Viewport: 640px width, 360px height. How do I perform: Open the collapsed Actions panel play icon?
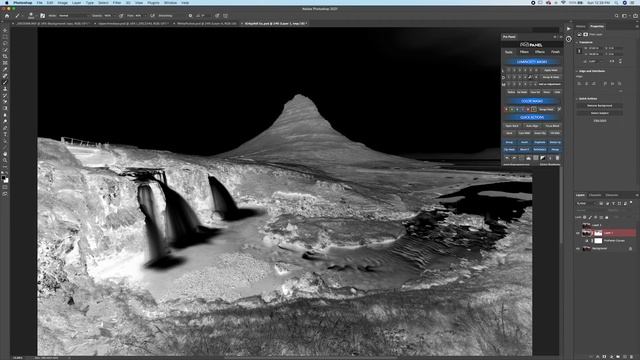pos(569,29)
